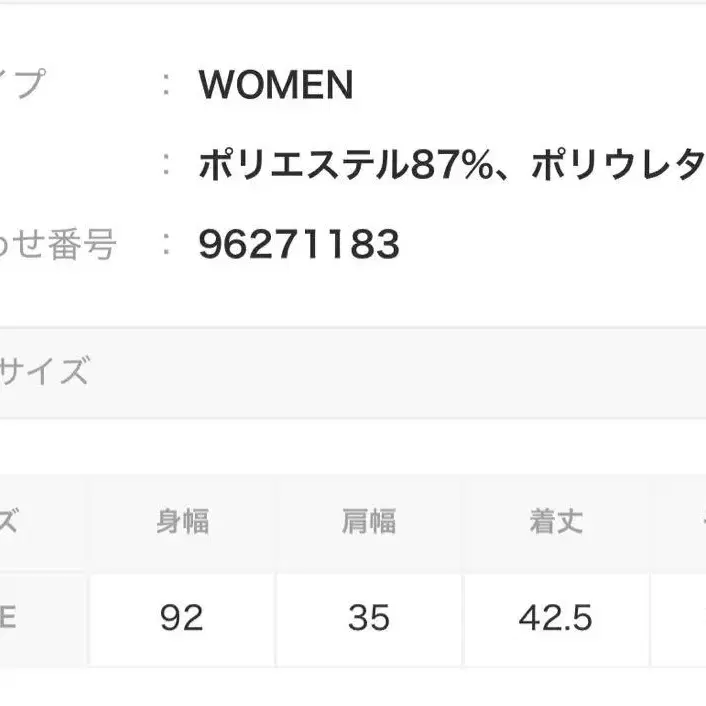The image size is (706, 706).
Task: Click the ポリウレタ text at the right edge
Action: click(x=617, y=165)
